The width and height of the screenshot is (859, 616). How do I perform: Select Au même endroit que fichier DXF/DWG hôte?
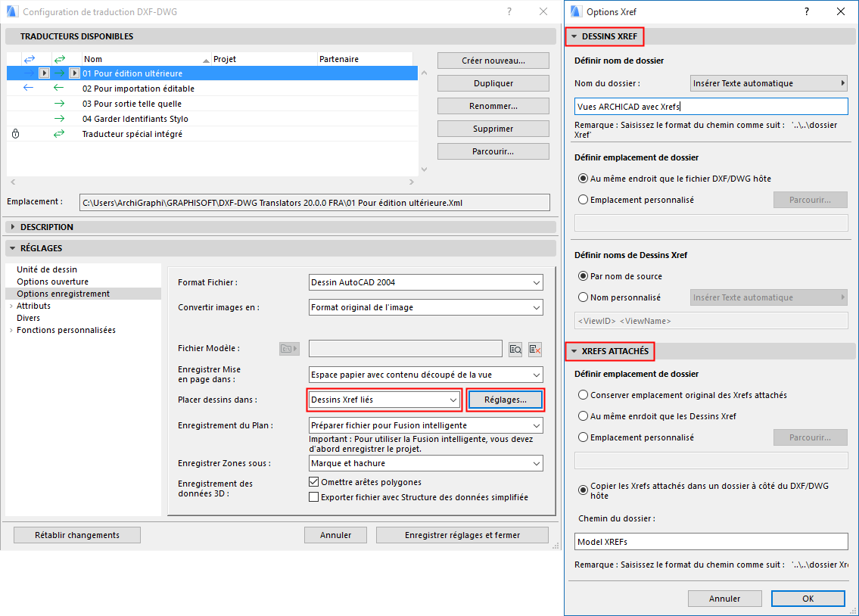click(584, 179)
